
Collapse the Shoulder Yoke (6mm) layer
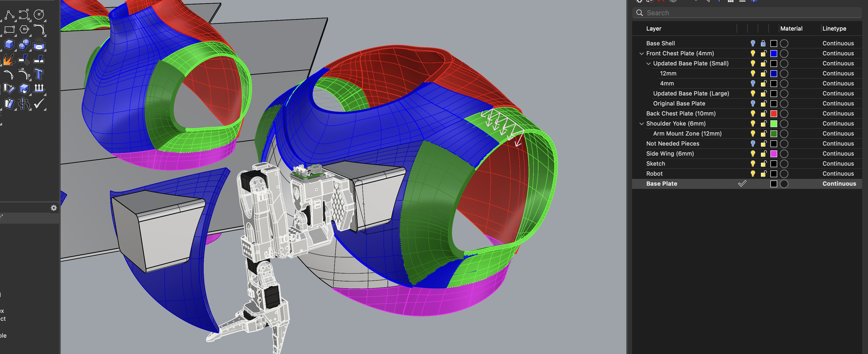point(642,124)
